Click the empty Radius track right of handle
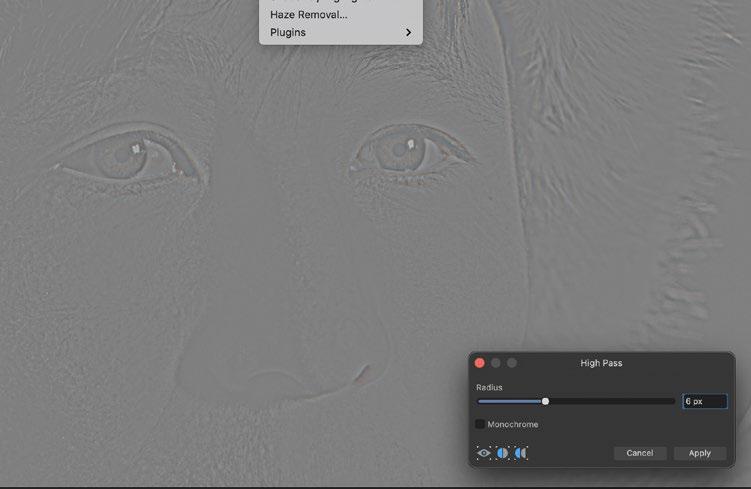 click(x=610, y=401)
